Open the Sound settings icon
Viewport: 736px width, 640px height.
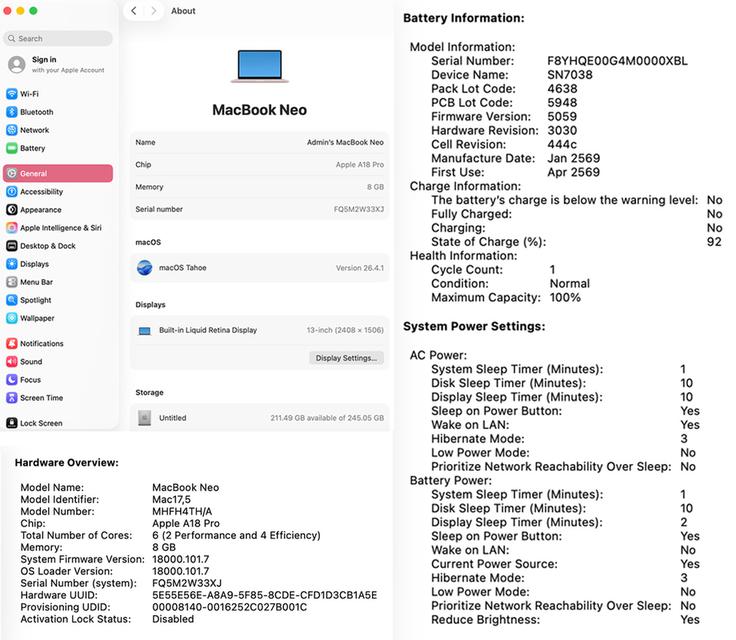coord(12,362)
